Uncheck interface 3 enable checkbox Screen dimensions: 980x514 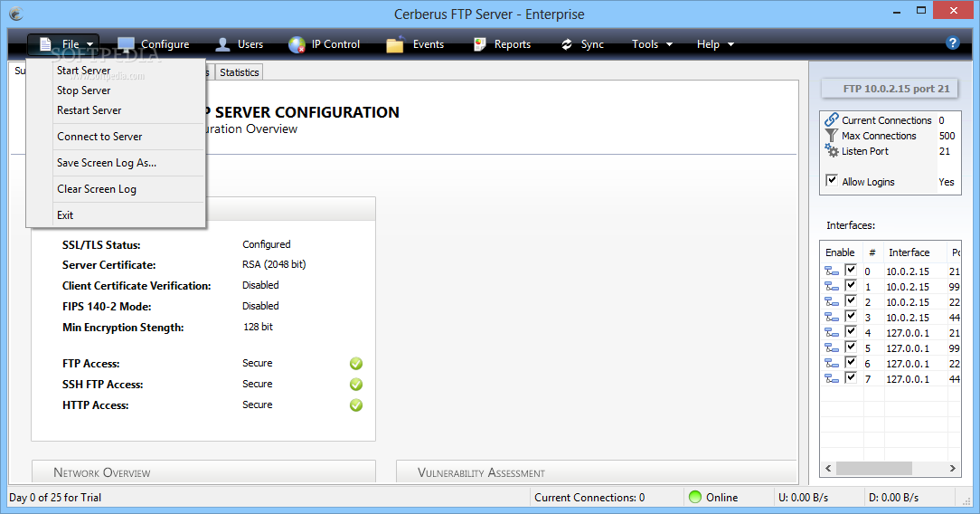851,316
